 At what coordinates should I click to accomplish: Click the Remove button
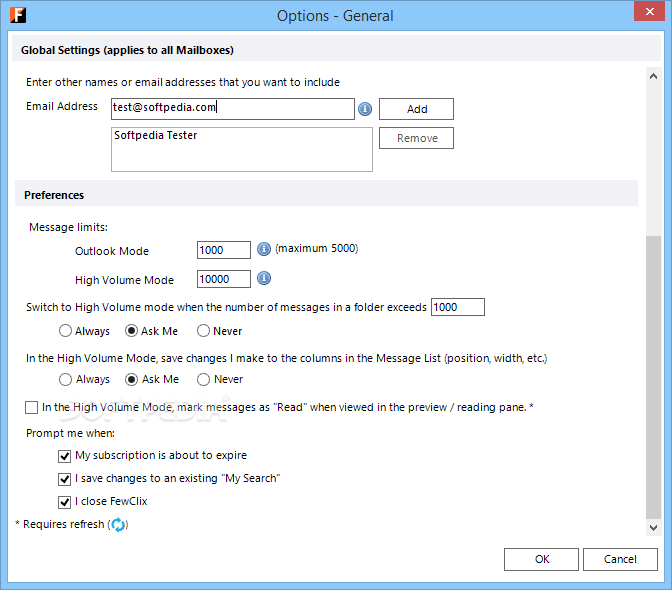pyautogui.click(x=416, y=138)
